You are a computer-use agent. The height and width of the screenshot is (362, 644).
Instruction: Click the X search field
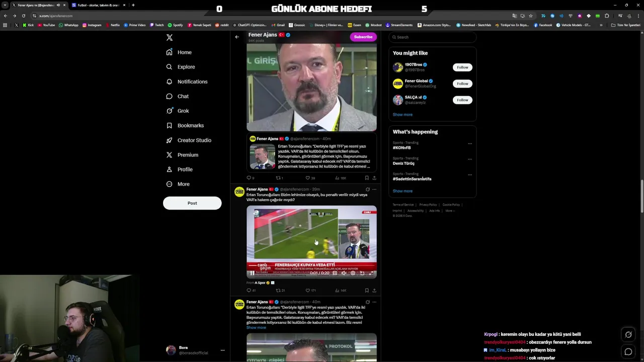[432, 37]
